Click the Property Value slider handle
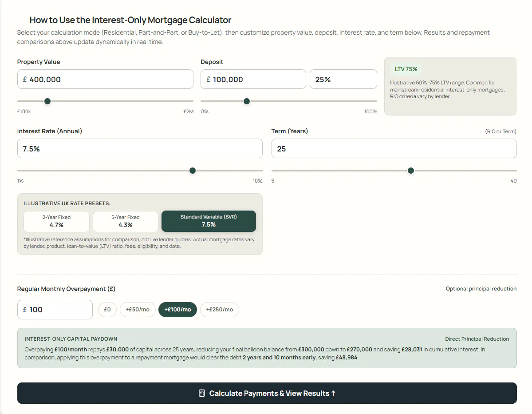 point(47,101)
